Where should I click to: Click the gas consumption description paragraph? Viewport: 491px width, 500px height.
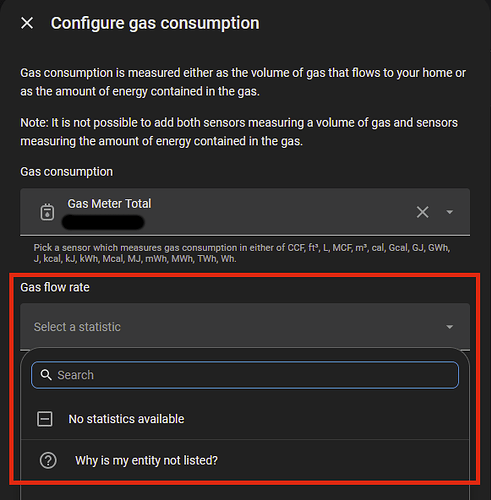[x=243, y=82]
